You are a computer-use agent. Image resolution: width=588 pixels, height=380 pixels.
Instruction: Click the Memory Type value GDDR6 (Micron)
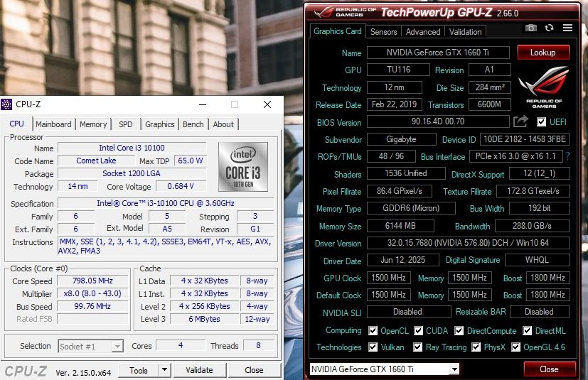click(x=411, y=208)
